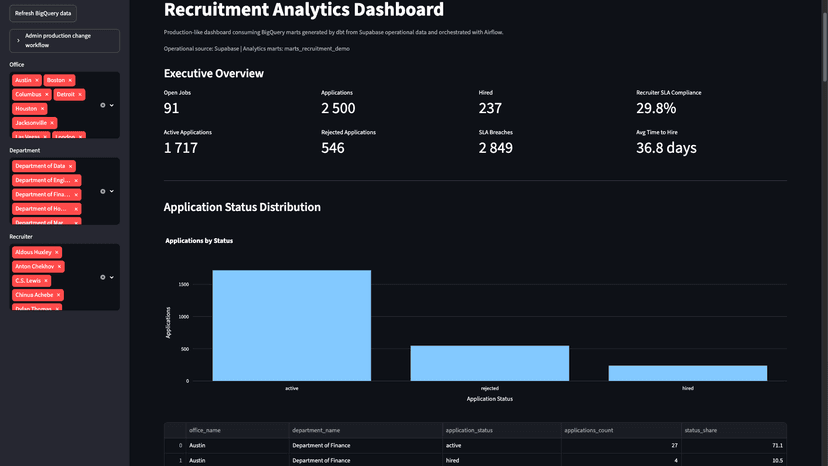
Task: Remove the Department of Ho... tag
Action: coord(76,209)
